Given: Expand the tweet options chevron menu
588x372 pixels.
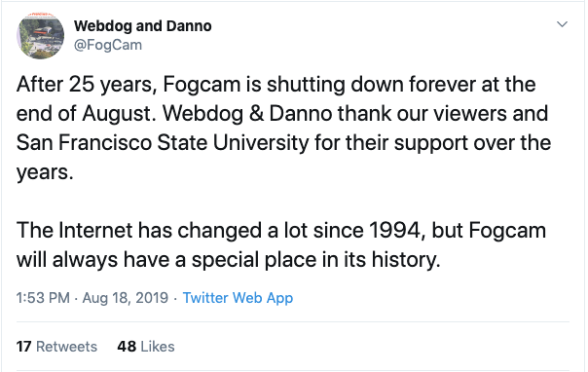Looking at the screenshot, I should (562, 24).
